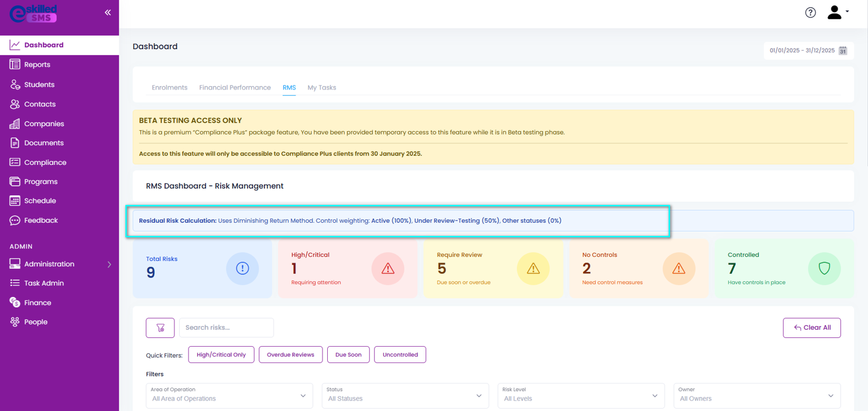Screen dimensions: 868x411
Task: Switch to the My Tasks tab
Action: (321, 88)
